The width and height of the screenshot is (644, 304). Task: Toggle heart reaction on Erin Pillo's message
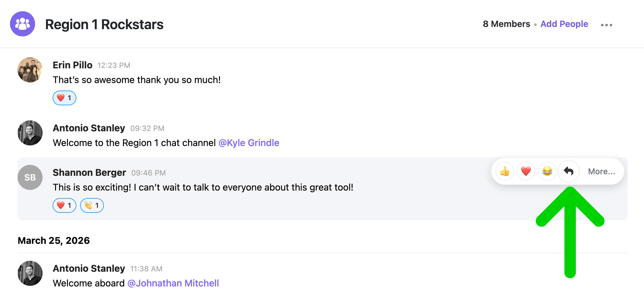(x=64, y=98)
